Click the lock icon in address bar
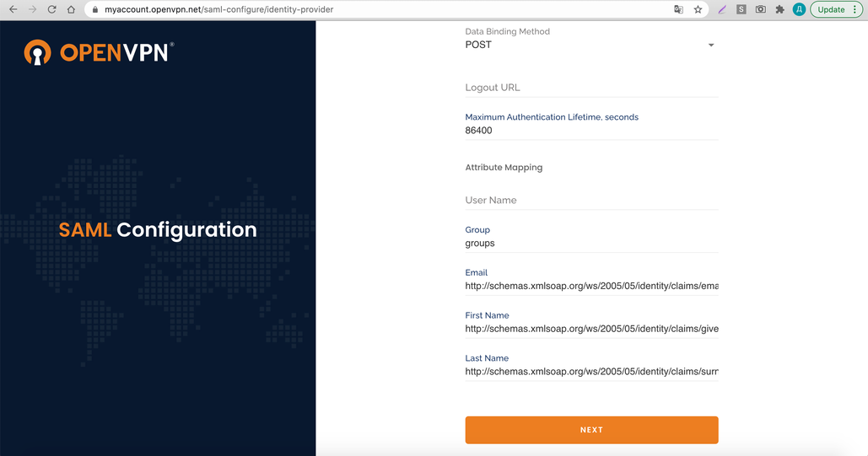The image size is (868, 456). coord(95,9)
